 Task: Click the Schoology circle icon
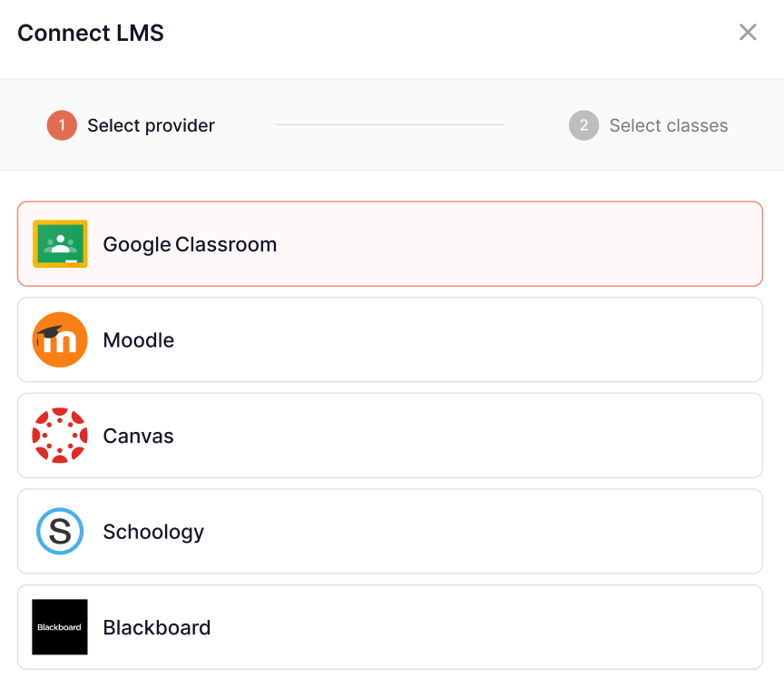[x=59, y=532]
